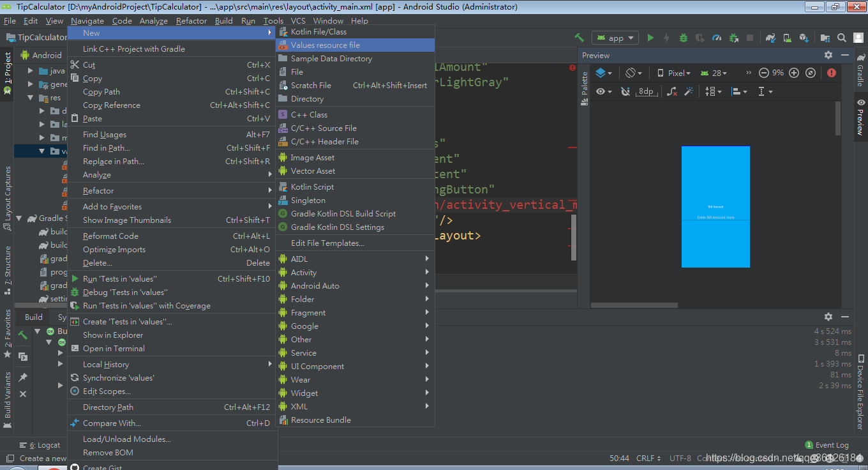Switch to the Build tab
Image resolution: width=868 pixels, height=470 pixels.
tap(34, 317)
